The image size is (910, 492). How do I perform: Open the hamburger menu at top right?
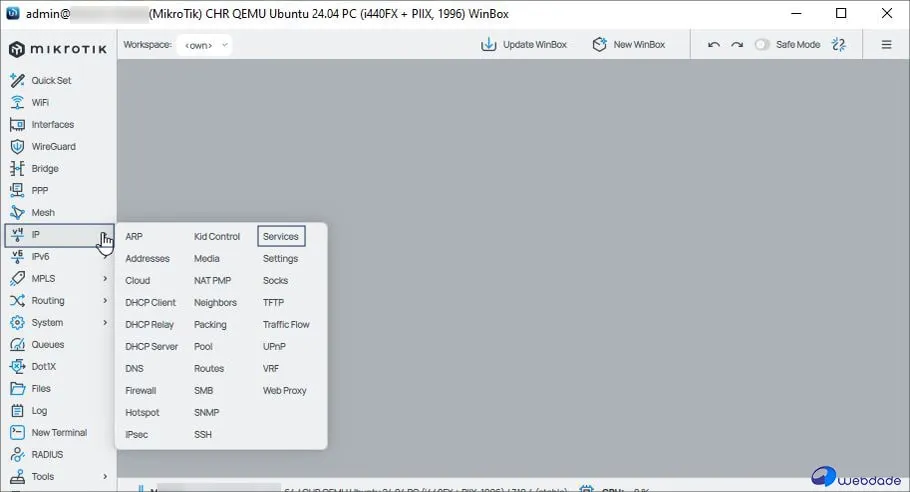(x=886, y=45)
